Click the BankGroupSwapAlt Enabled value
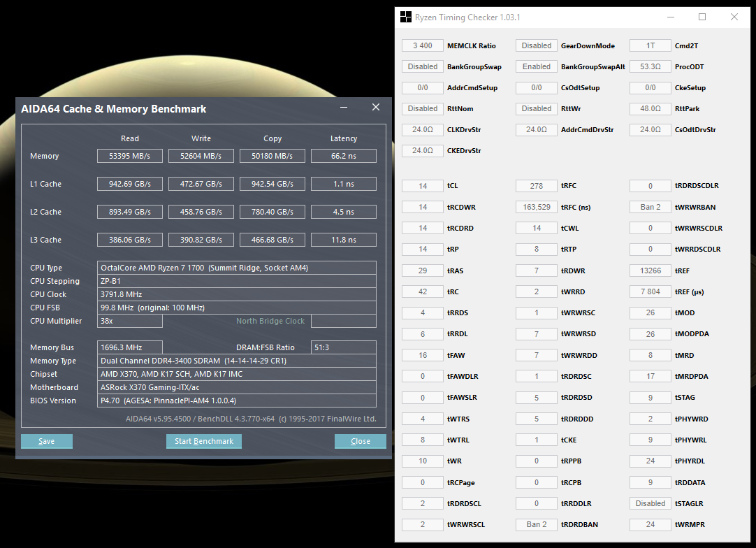 pyautogui.click(x=537, y=66)
